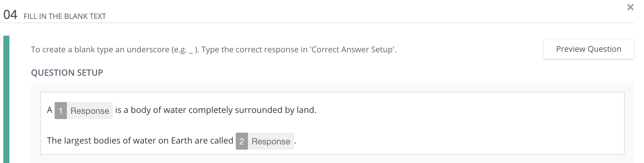The height and width of the screenshot is (163, 644).
Task: Select the second Response blank
Action: pyautogui.click(x=271, y=141)
